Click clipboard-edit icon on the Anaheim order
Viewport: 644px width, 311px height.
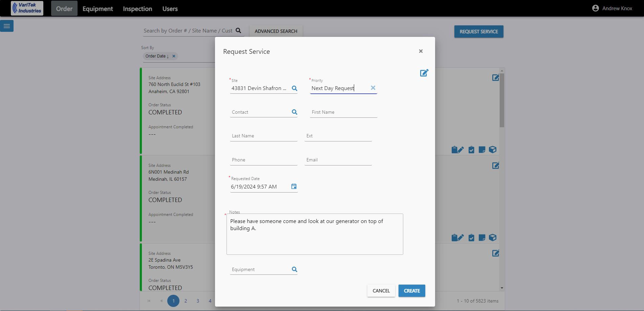click(x=457, y=150)
